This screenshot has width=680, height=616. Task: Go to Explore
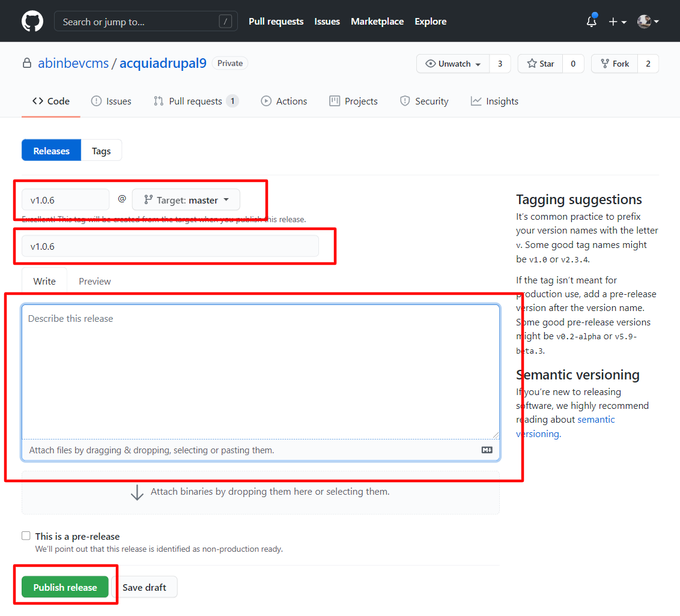click(430, 22)
